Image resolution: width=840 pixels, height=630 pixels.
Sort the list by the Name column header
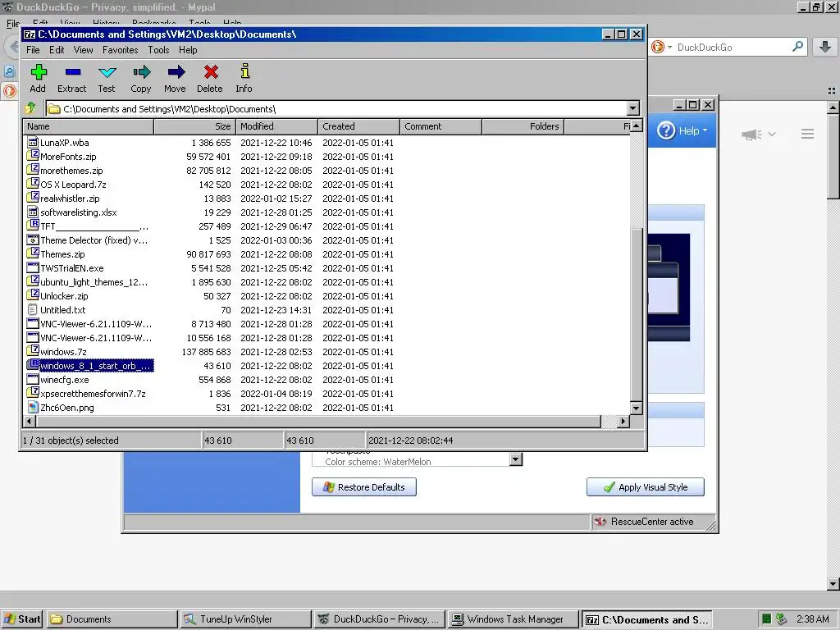[x=89, y=126]
